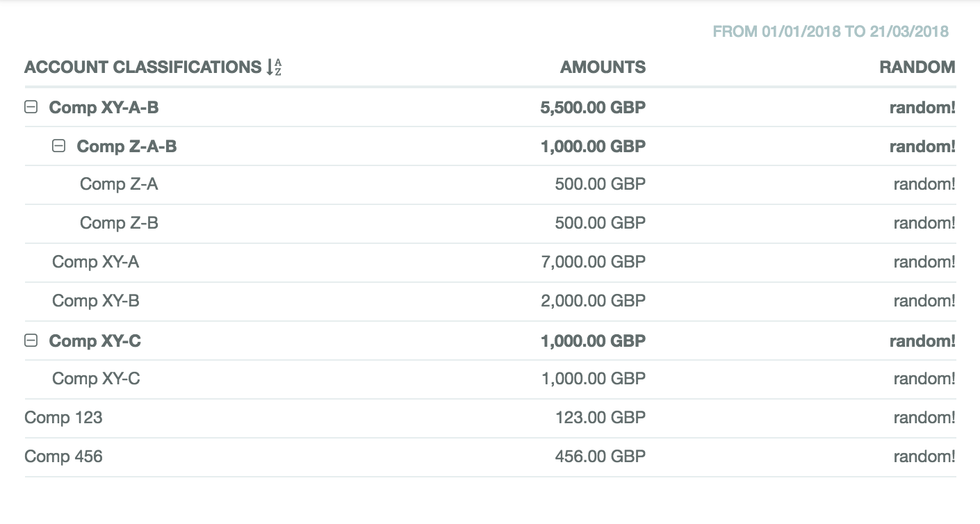Screen dimensions: 980x524
Task: Click the 2,000.00 GBP amount
Action: pyautogui.click(x=593, y=301)
